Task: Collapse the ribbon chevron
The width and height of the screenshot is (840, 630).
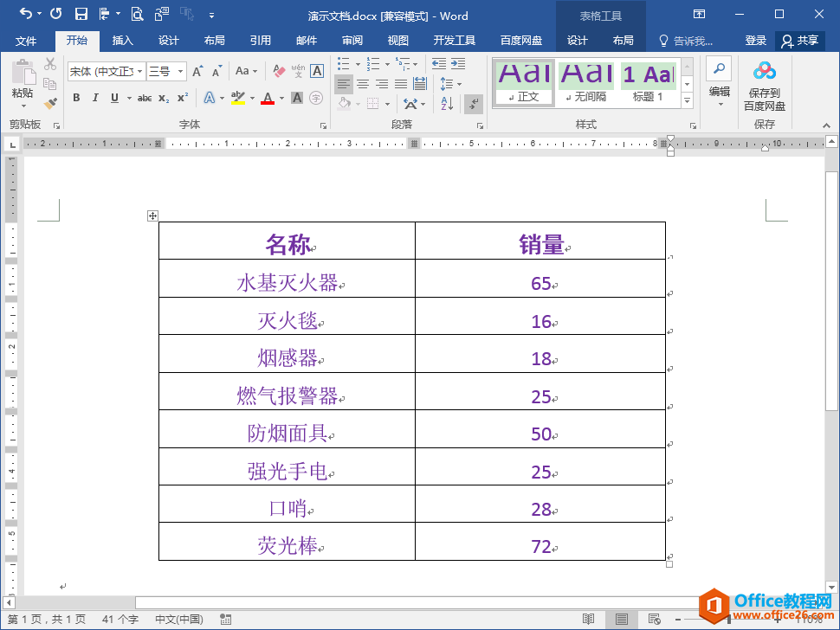Action: click(x=826, y=125)
